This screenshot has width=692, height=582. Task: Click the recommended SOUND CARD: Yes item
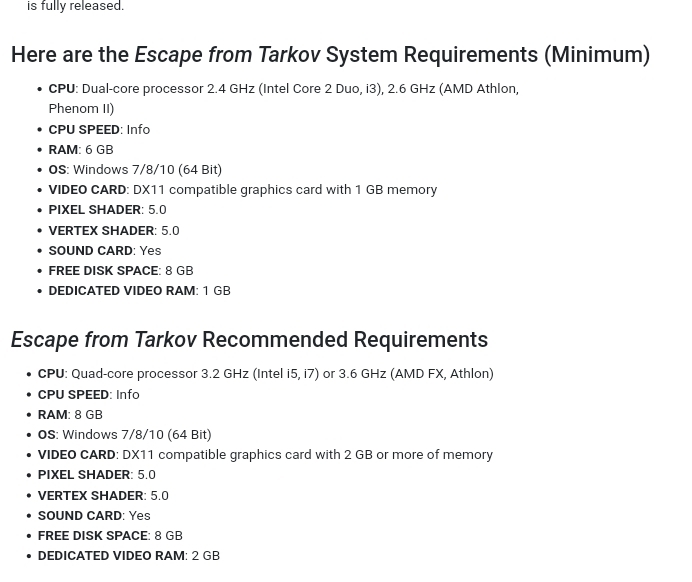(x=94, y=516)
